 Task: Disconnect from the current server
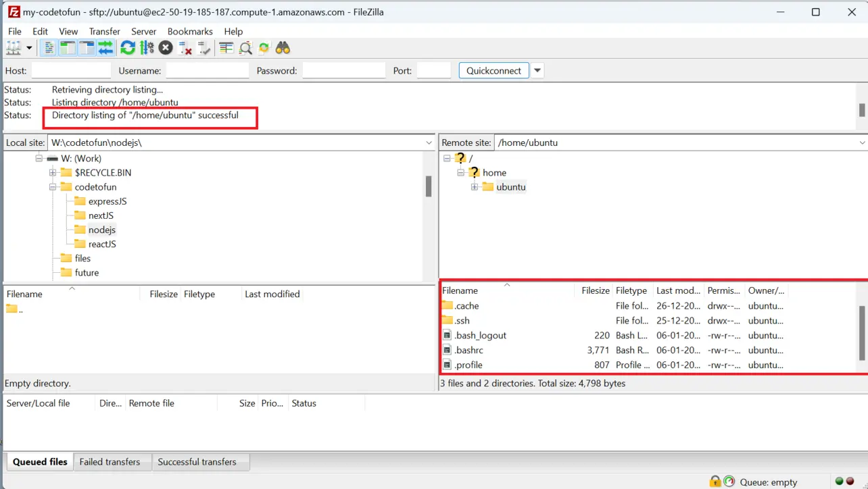[x=185, y=48]
